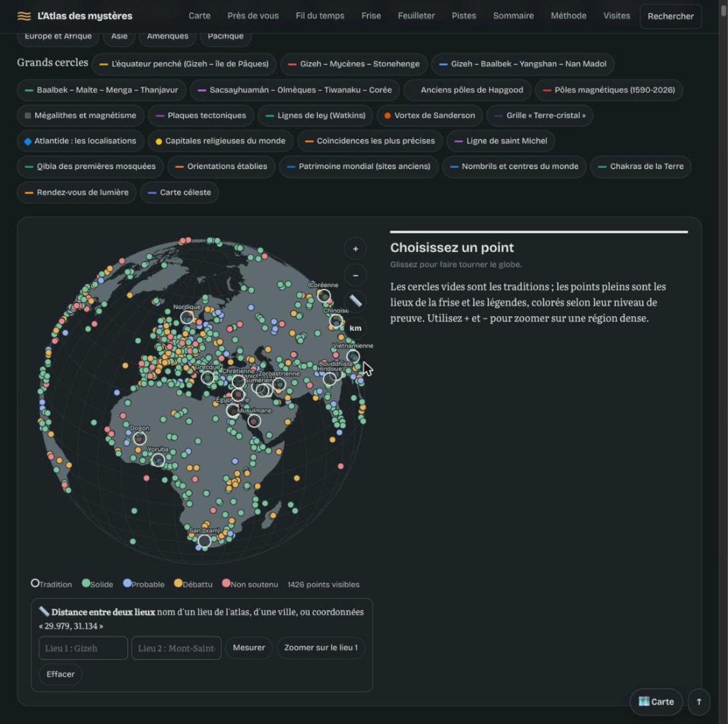
Task: Toggle Vortex de Sanderson layer
Action: 430,116
